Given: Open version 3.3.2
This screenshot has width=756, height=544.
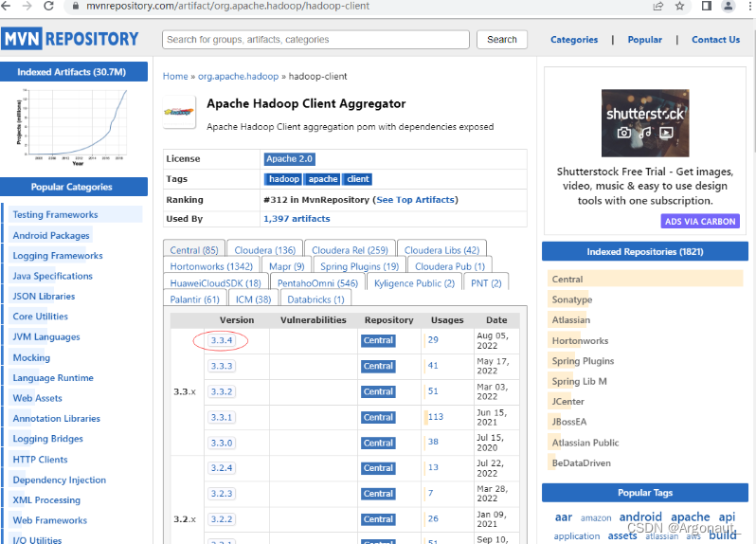Looking at the screenshot, I should (x=222, y=391).
